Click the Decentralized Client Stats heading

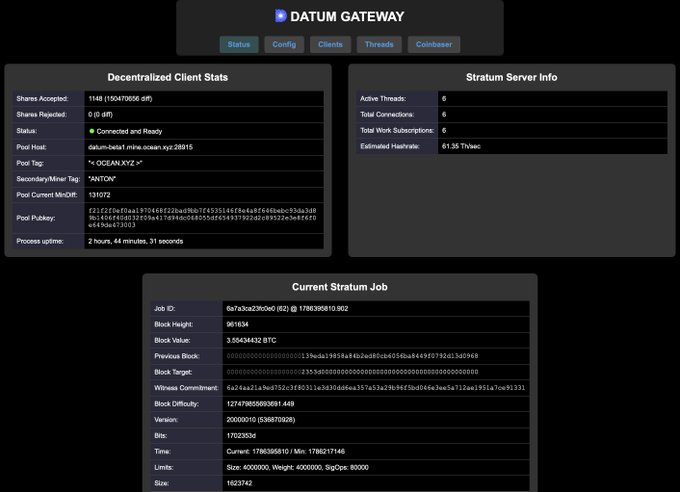[168, 77]
